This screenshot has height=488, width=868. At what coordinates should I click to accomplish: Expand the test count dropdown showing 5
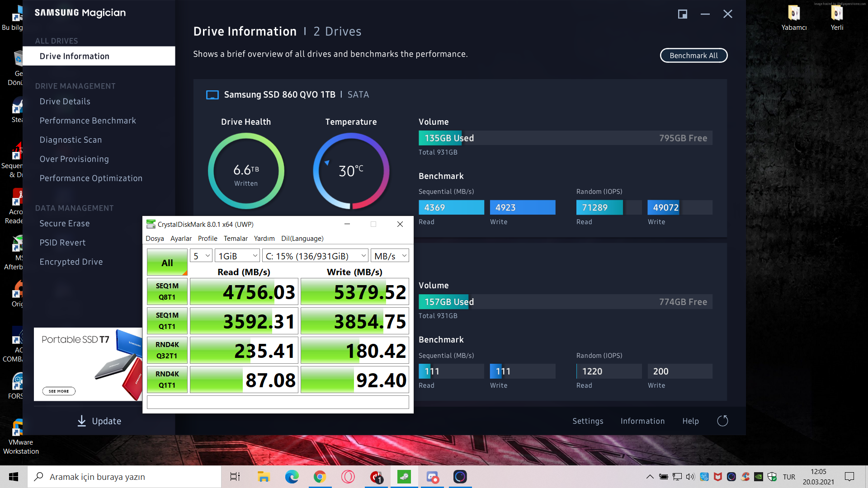(201, 256)
